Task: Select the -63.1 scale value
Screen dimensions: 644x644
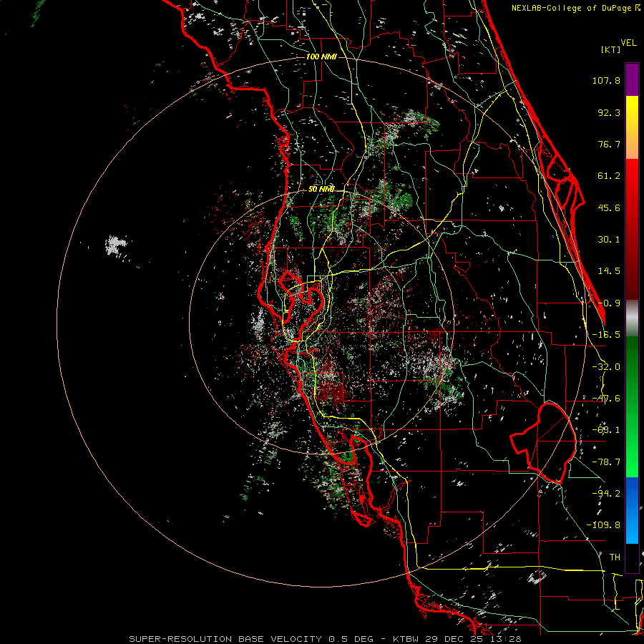Action: tap(606, 430)
